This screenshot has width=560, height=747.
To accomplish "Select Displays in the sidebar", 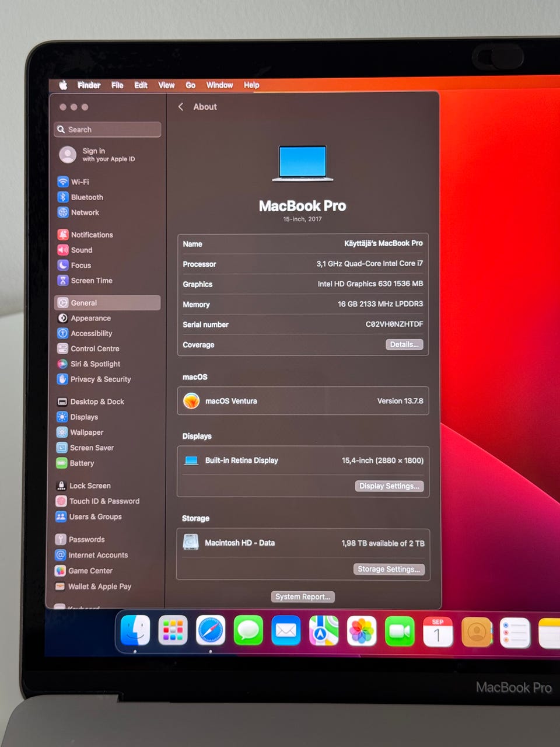I will pos(78,417).
